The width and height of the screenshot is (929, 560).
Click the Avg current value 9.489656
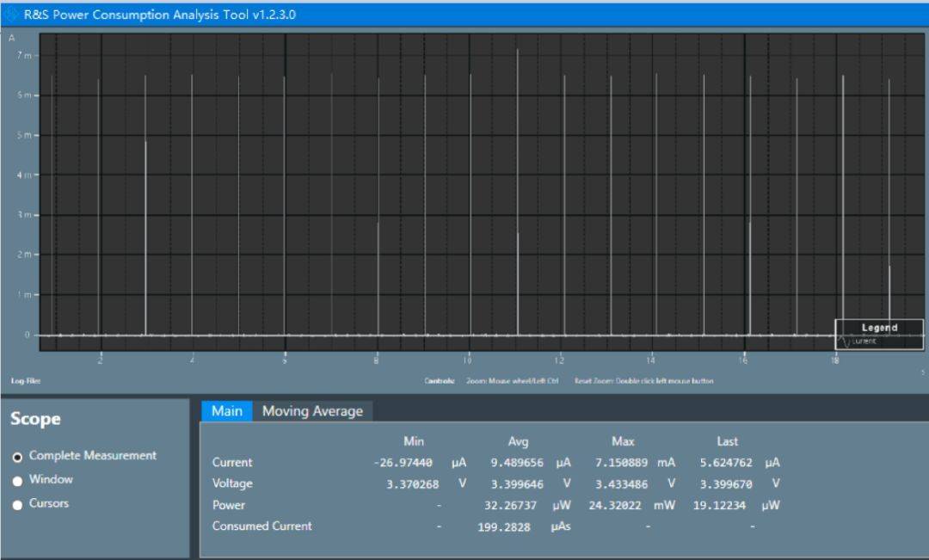tap(517, 463)
